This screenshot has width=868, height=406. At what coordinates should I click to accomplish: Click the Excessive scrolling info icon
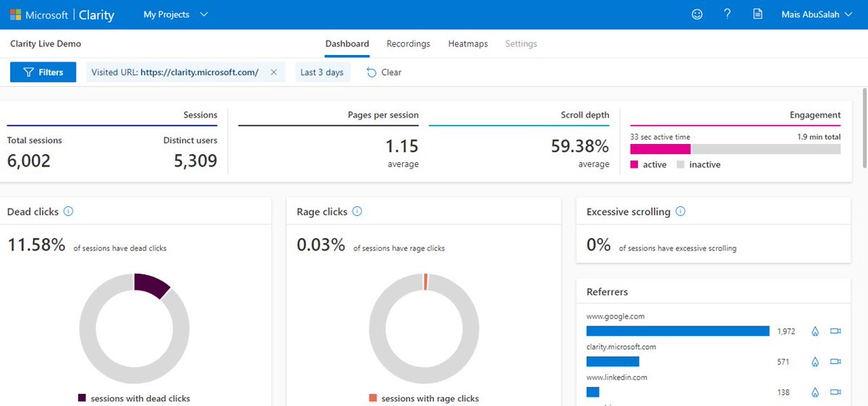pyautogui.click(x=680, y=211)
